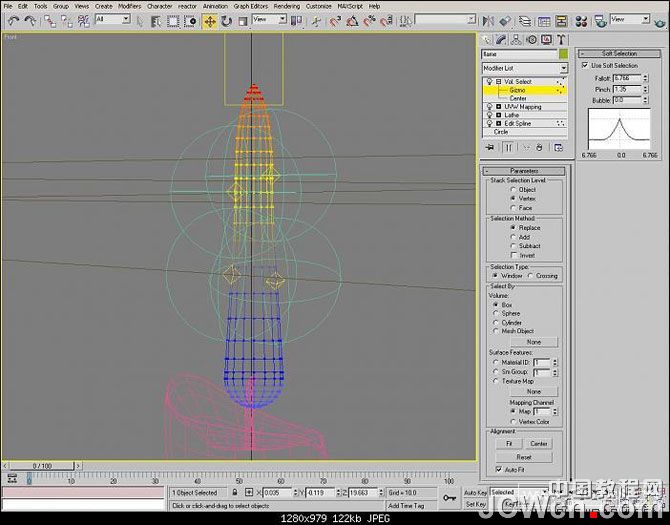
Task: Expand the Lathe modifier entry
Action: [499, 115]
